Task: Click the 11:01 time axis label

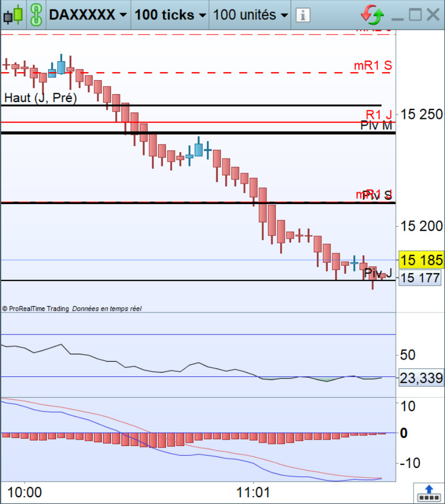Action: pos(253,492)
